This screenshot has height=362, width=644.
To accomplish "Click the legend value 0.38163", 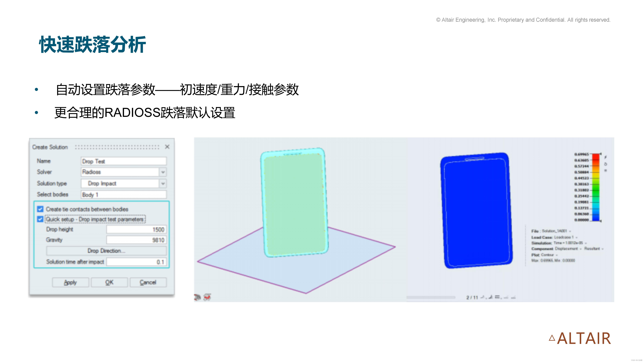I will (x=582, y=184).
